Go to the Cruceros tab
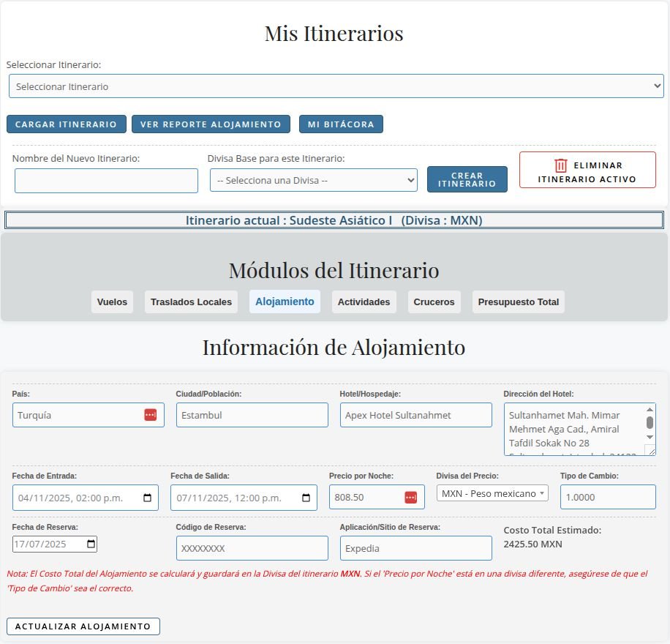 click(434, 302)
